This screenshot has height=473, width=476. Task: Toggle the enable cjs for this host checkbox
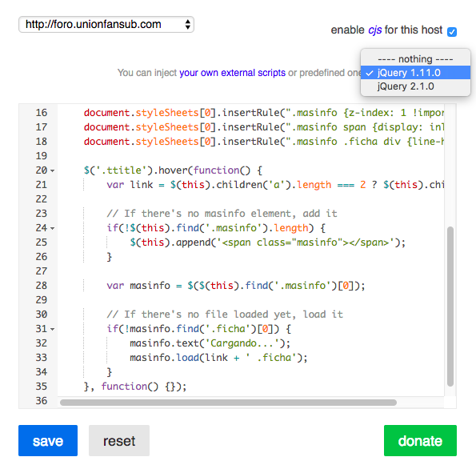(452, 31)
